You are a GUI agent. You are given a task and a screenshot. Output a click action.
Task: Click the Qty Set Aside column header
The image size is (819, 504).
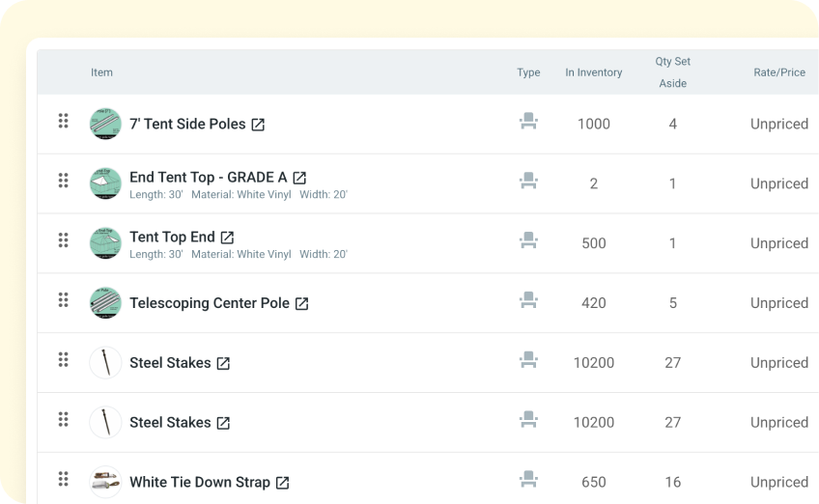[x=672, y=72]
